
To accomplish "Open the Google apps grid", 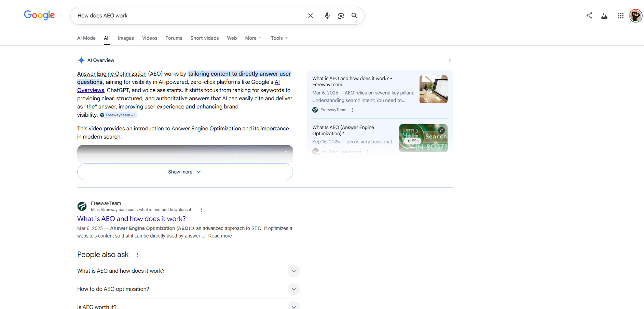I will pyautogui.click(x=620, y=16).
